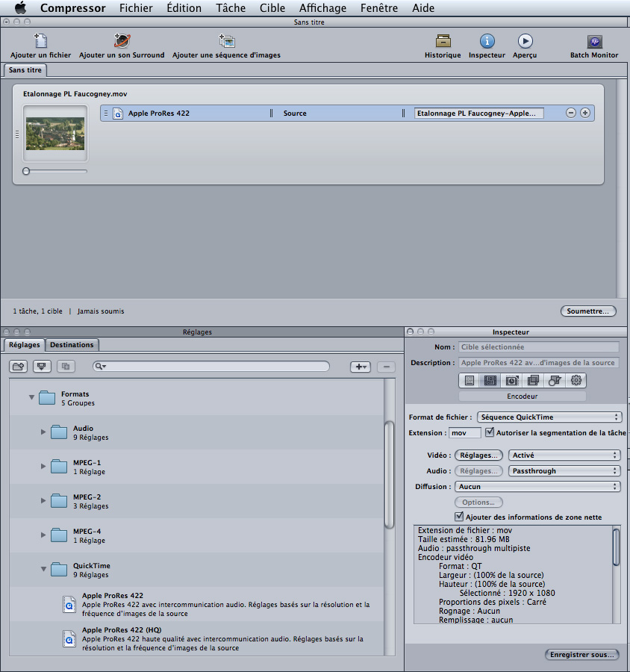The width and height of the screenshot is (630, 672).
Task: Open the Historique window icon
Action: pos(443,42)
